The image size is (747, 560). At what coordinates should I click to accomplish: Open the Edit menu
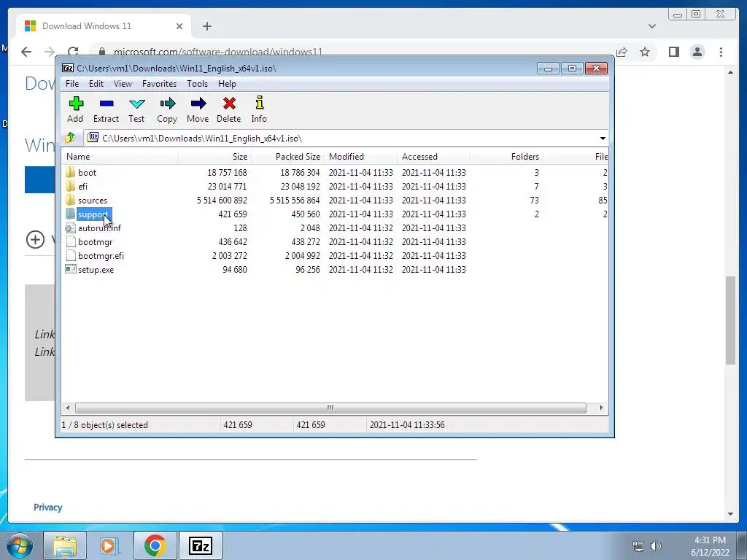[x=96, y=84]
